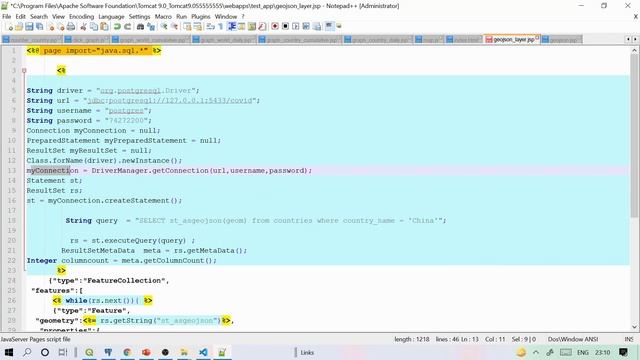Select the geojson_layer.jsp tab
The image size is (640, 360).
click(x=512, y=40)
